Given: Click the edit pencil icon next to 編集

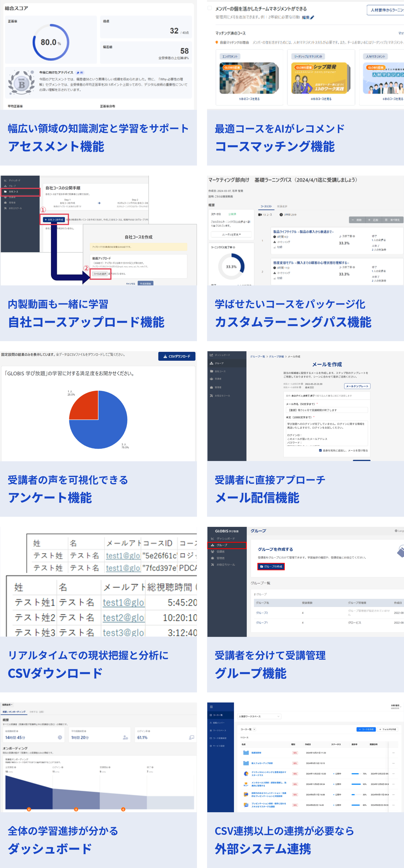Looking at the screenshot, I should [312, 17].
